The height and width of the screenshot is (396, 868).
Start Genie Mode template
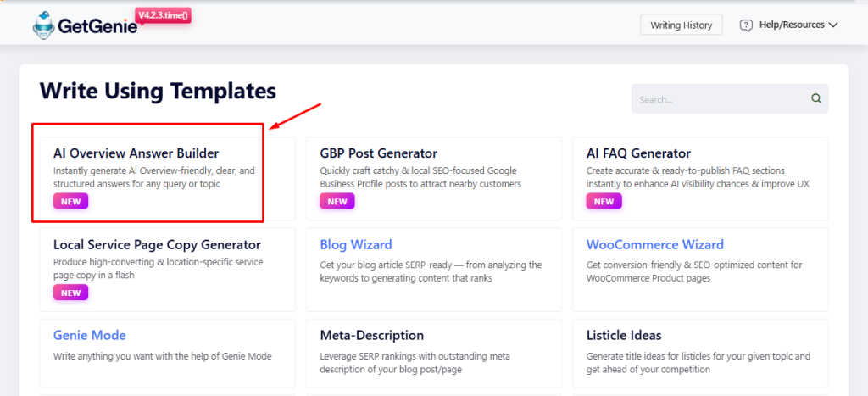point(90,335)
